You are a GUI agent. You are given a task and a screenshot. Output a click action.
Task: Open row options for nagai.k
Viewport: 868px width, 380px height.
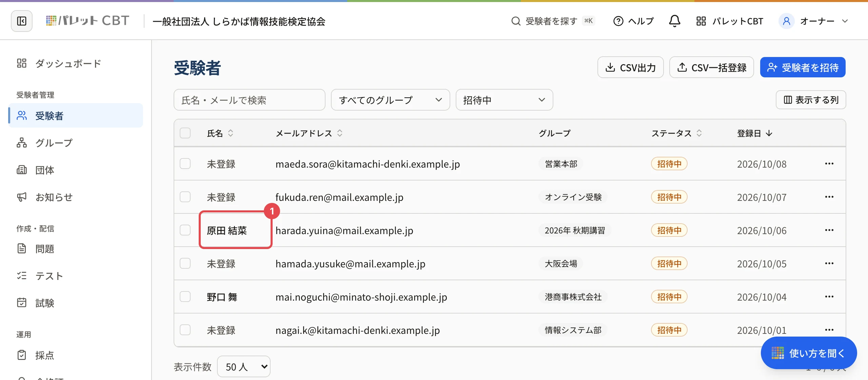pos(829,330)
